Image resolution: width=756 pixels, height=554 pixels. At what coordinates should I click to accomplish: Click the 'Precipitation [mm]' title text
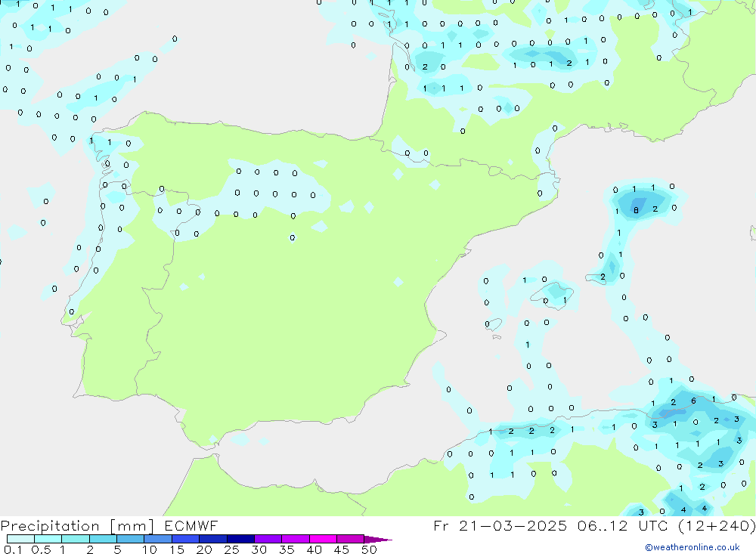pos(77,526)
